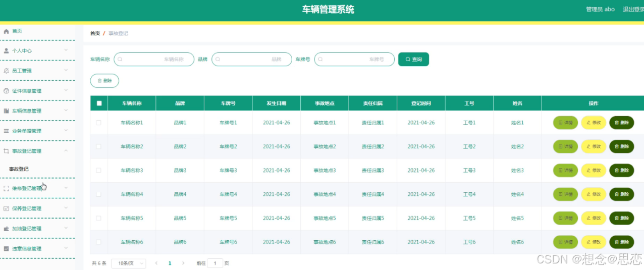The image size is (644, 270).
Task: Click 详情 button for 车辆名称6 row
Action: tap(565, 242)
